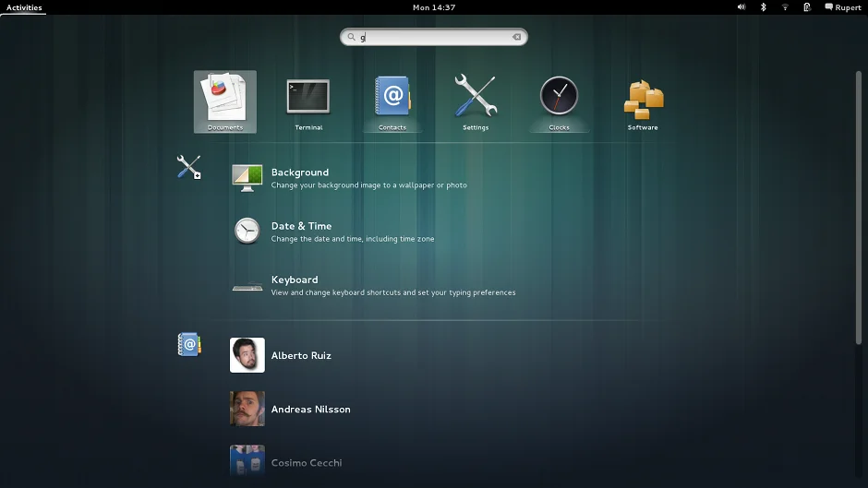Open the Clocks application
The height and width of the screenshot is (488, 868).
coord(559,101)
